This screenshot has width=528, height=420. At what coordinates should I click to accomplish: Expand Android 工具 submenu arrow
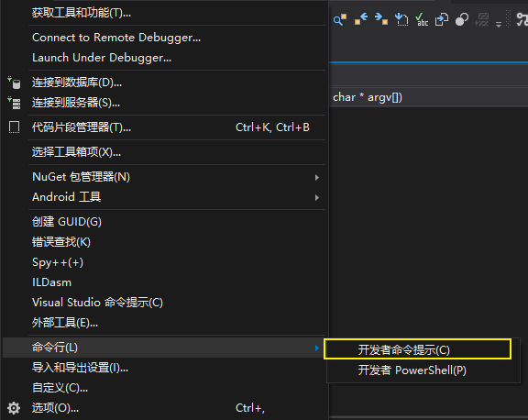[x=317, y=197]
